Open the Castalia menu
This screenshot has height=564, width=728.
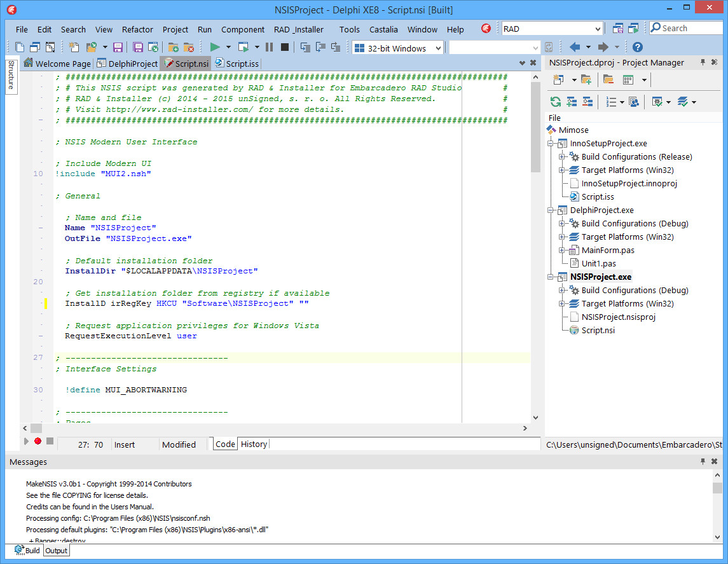point(383,29)
